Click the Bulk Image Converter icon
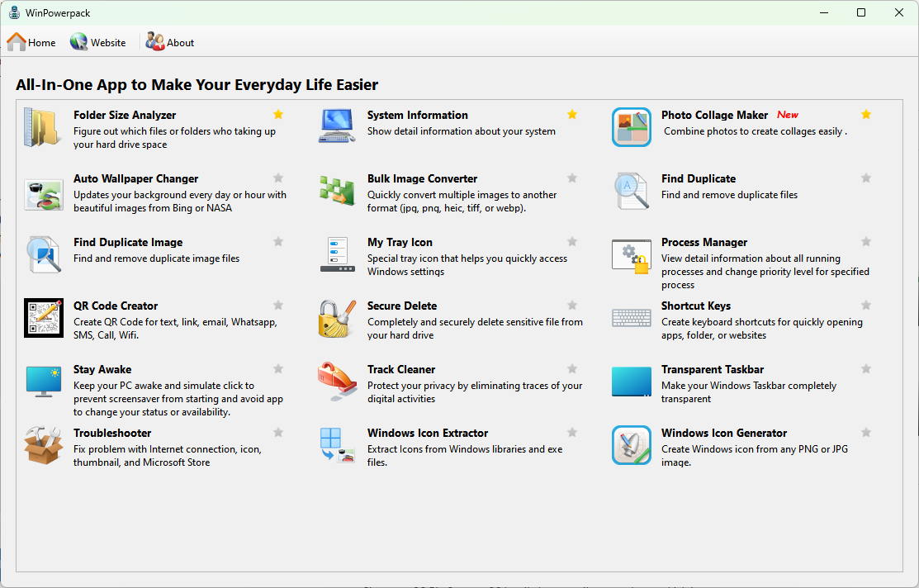This screenshot has height=588, width=919. (x=337, y=191)
